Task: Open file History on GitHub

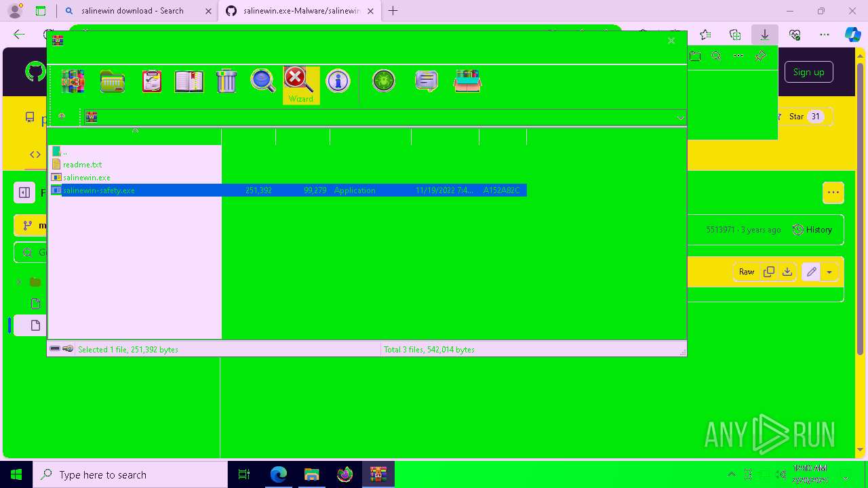Action: 812,230
